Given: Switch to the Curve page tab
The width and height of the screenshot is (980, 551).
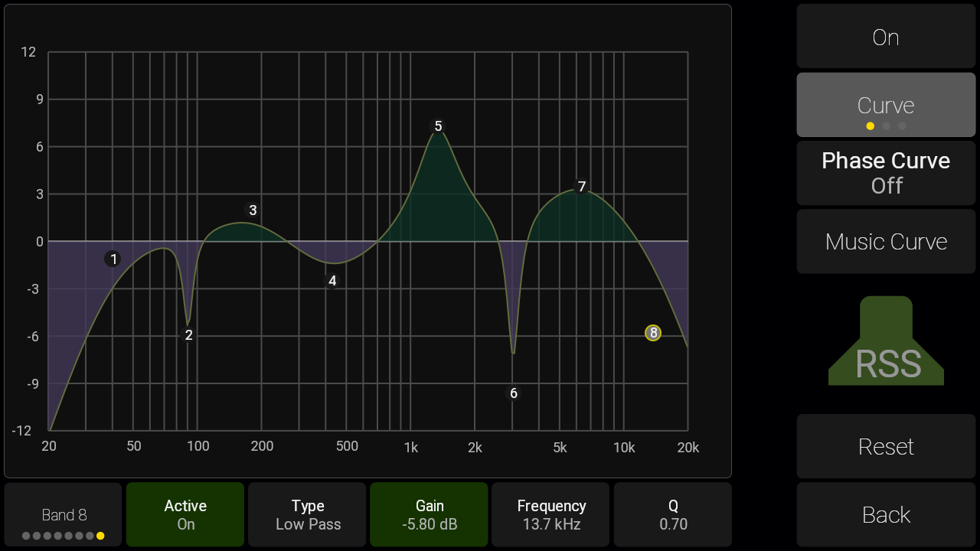Looking at the screenshot, I should click(x=886, y=106).
